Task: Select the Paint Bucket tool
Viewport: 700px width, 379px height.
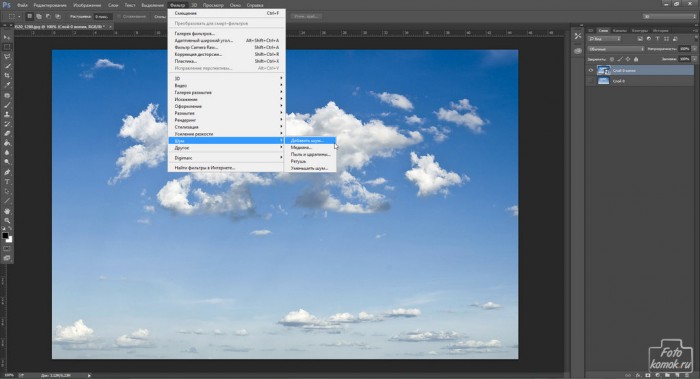Action: click(x=7, y=143)
